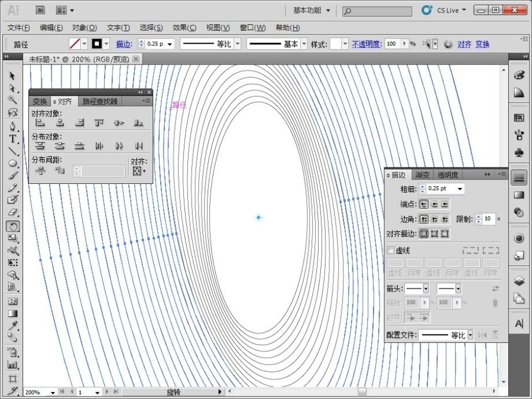532x399 pixels.
Task: Select the Eraser tool
Action: 12,212
